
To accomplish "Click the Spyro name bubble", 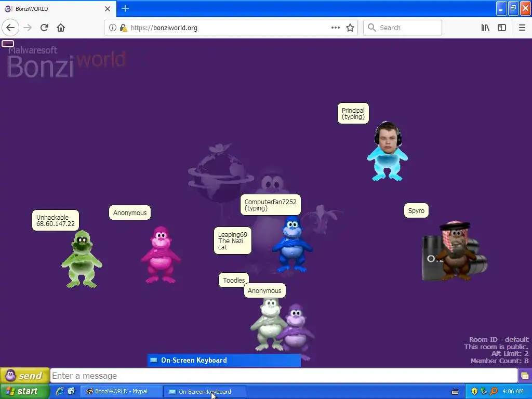I will pos(416,211).
